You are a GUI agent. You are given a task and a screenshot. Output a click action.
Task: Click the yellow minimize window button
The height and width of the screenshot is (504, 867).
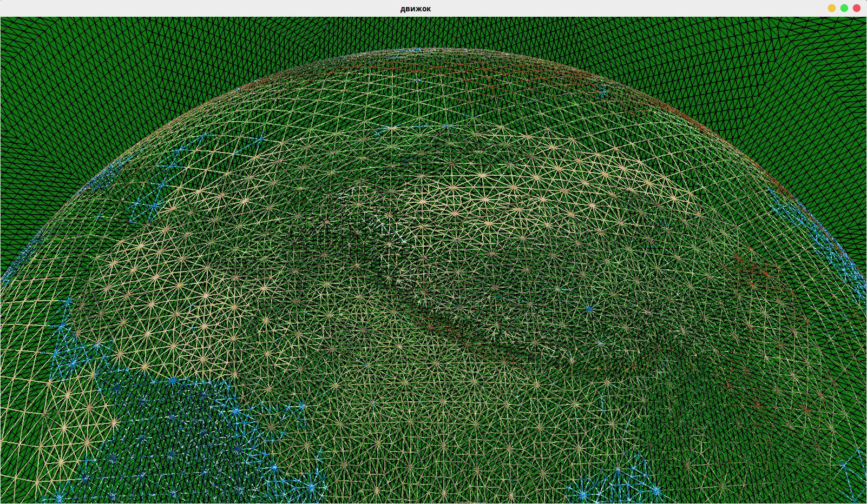click(x=832, y=8)
